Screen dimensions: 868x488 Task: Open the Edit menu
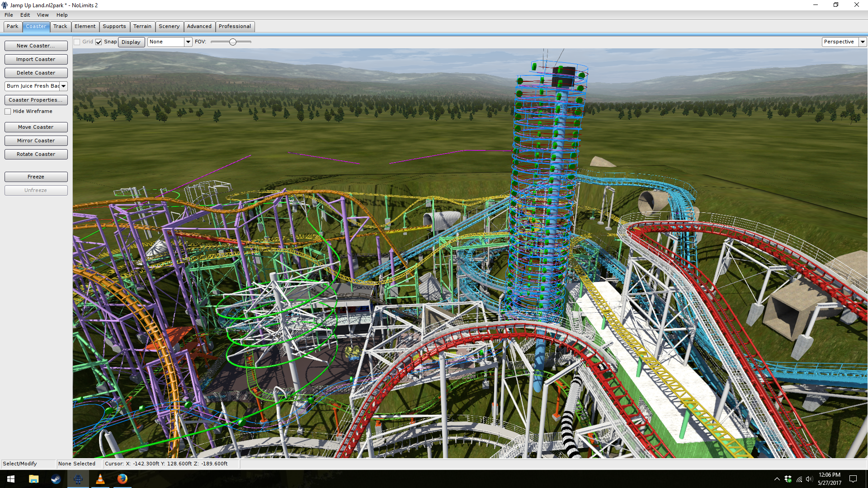(x=25, y=15)
